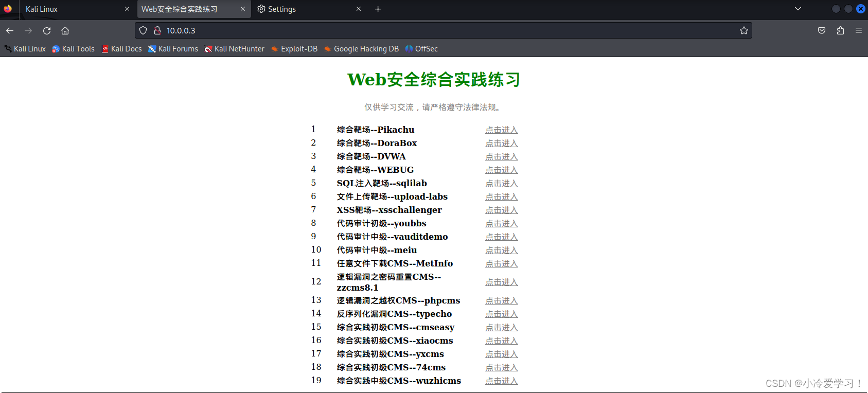Open the Exploit-DB bookmark
The height and width of the screenshot is (393, 868).
(294, 49)
